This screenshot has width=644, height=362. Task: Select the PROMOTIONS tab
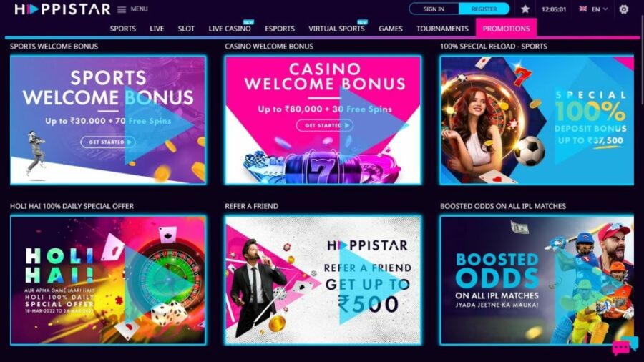click(x=506, y=28)
